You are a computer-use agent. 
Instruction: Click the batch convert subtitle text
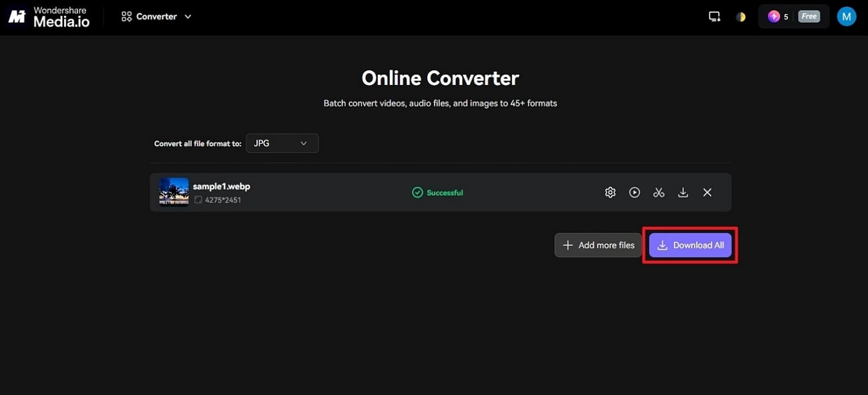coord(440,104)
